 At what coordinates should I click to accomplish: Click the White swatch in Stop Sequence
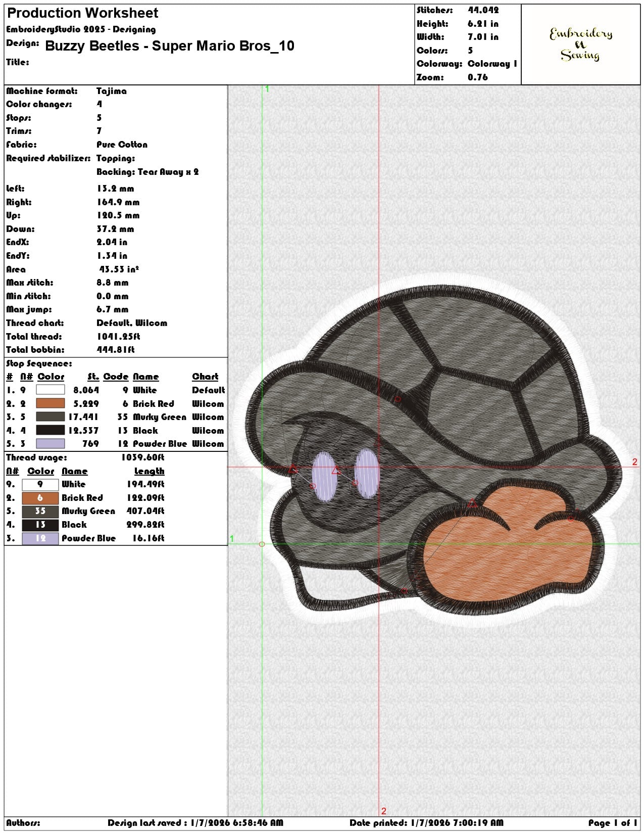pos(50,390)
